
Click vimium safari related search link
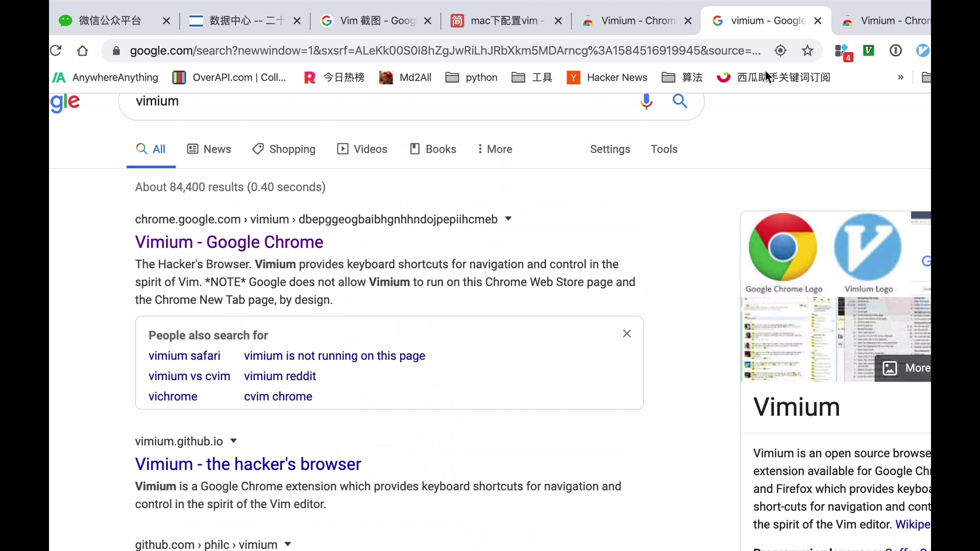tap(184, 355)
